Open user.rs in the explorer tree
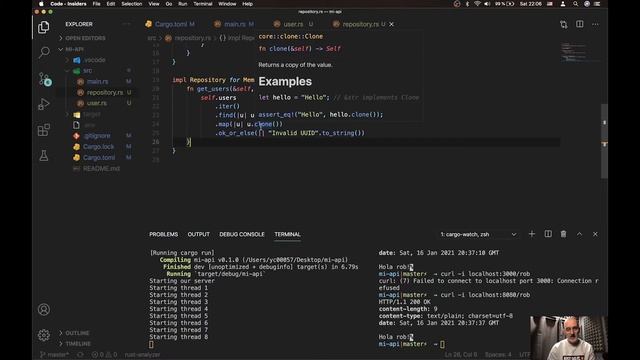The image size is (640, 360). [x=97, y=103]
